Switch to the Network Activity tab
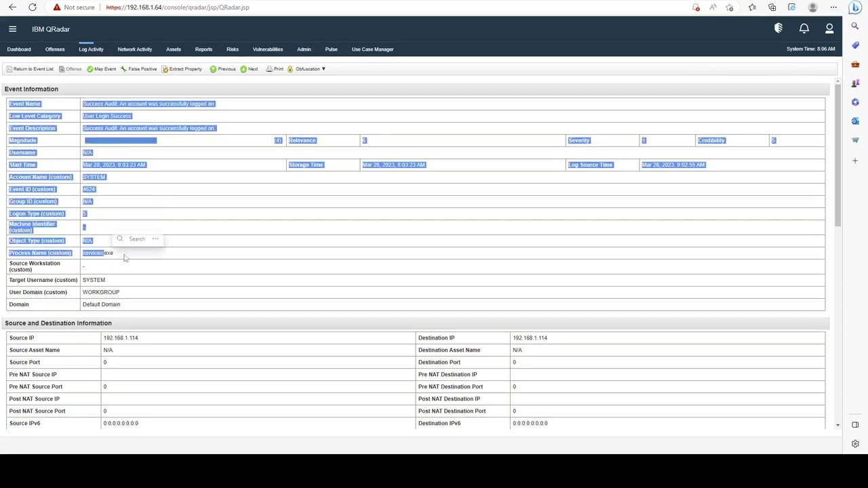Viewport: 868px width, 488px height. (x=134, y=49)
